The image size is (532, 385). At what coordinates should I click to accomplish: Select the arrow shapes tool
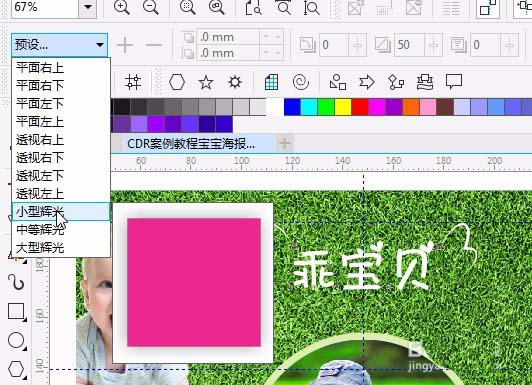[x=367, y=82]
